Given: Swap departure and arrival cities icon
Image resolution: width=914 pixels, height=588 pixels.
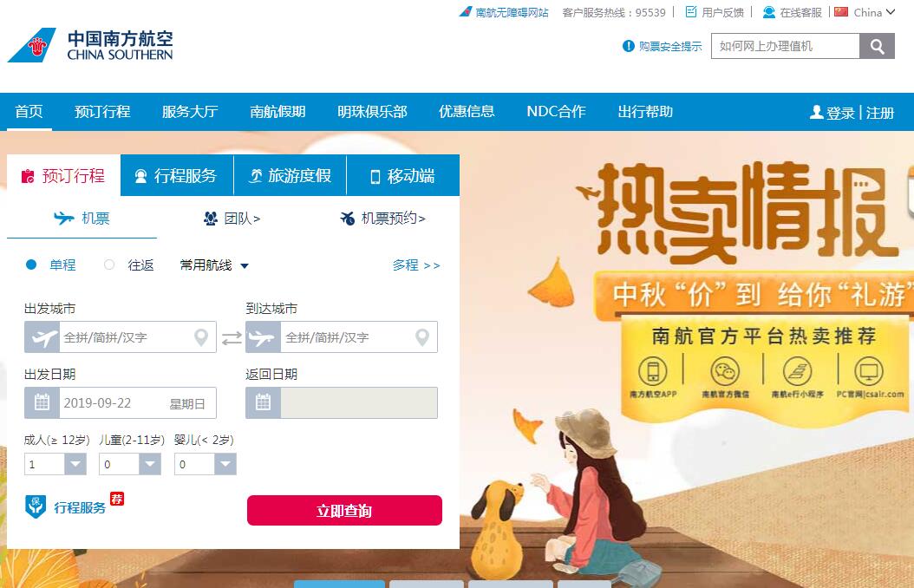Looking at the screenshot, I should click(x=232, y=338).
